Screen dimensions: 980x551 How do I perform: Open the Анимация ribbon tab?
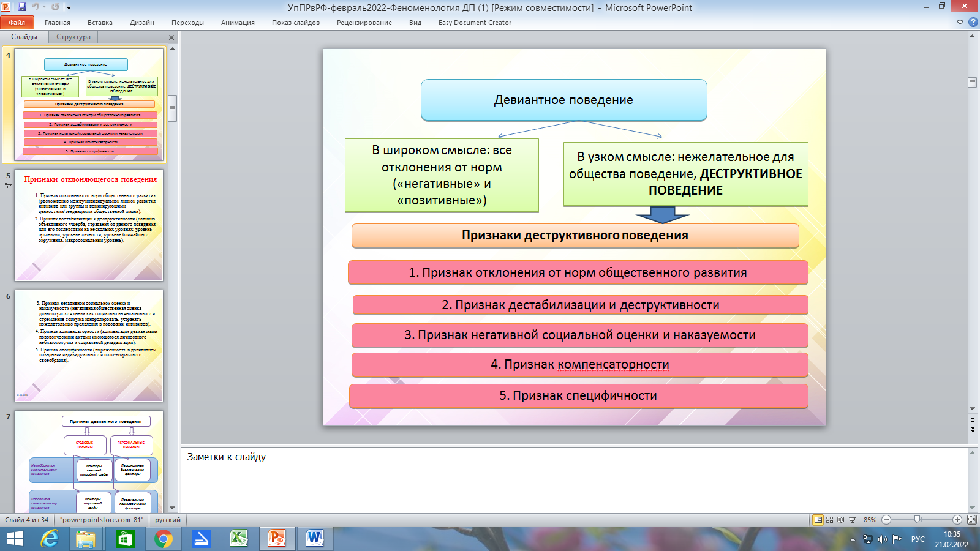(238, 23)
